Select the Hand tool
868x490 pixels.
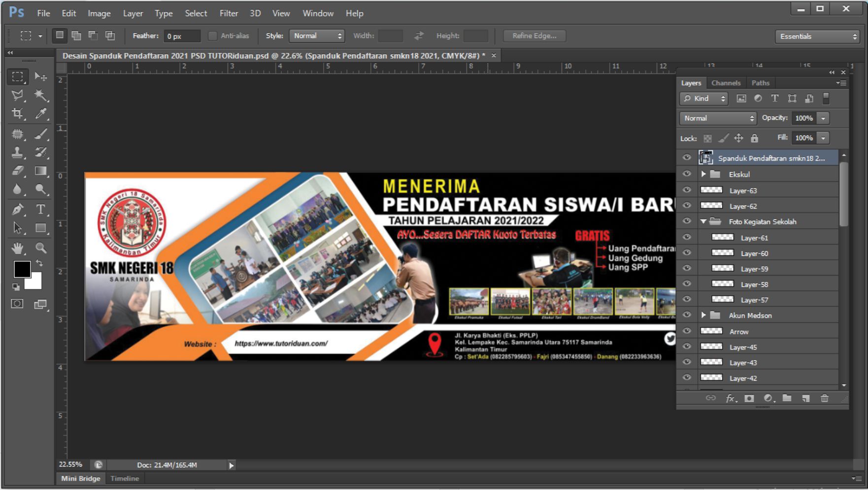click(x=17, y=248)
